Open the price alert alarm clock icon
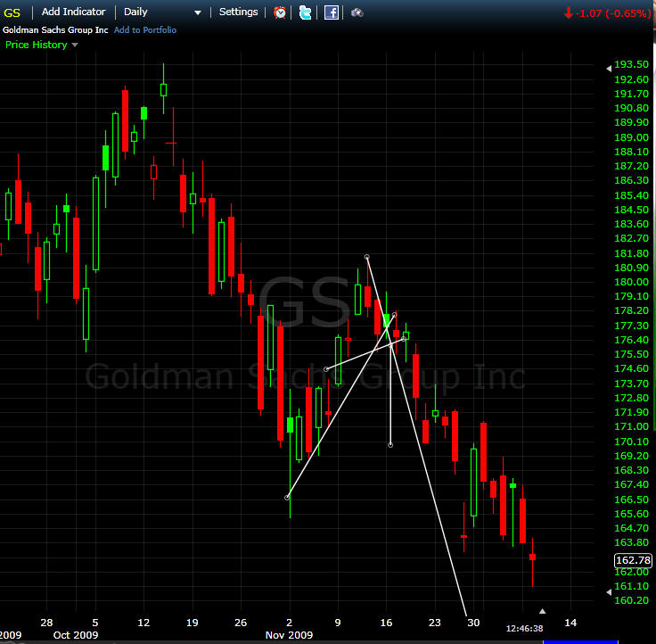This screenshot has width=656, height=644. [x=280, y=12]
